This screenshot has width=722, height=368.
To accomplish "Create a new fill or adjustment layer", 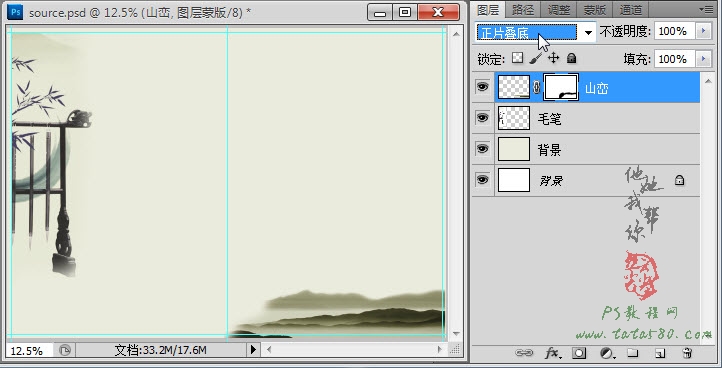I will point(607,353).
